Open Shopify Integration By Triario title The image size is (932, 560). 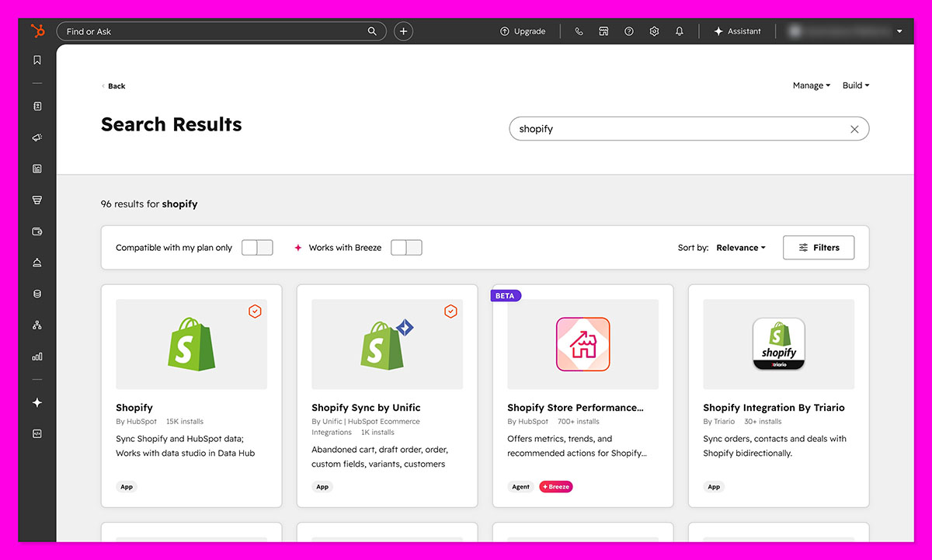[x=774, y=408]
